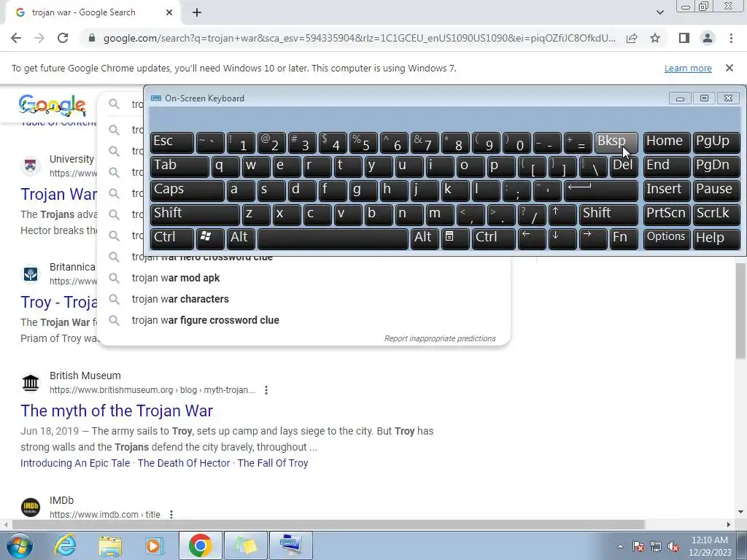Open tab search dropdown arrow
Image resolution: width=747 pixels, height=560 pixels.
(x=659, y=12)
